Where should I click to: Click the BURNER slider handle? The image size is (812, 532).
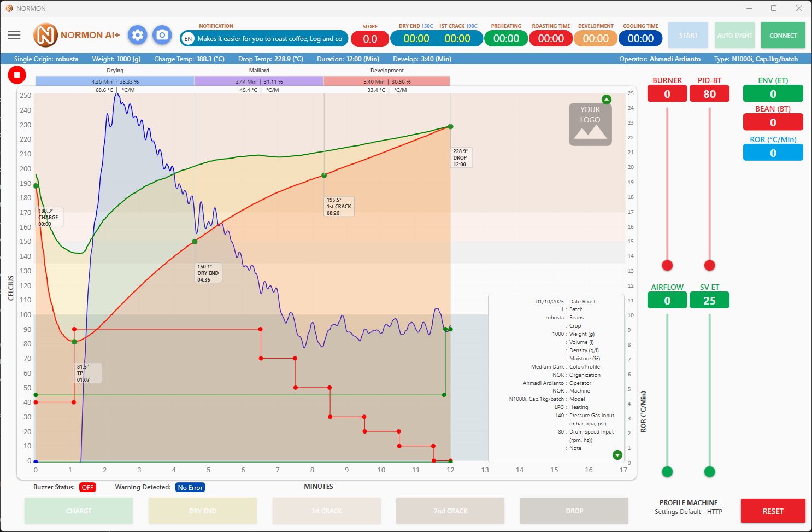pos(667,265)
